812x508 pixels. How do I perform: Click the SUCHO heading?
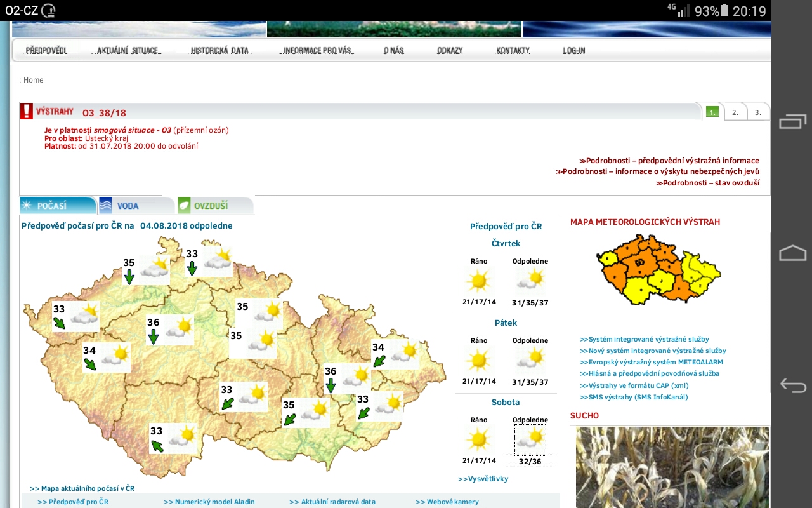click(x=584, y=416)
